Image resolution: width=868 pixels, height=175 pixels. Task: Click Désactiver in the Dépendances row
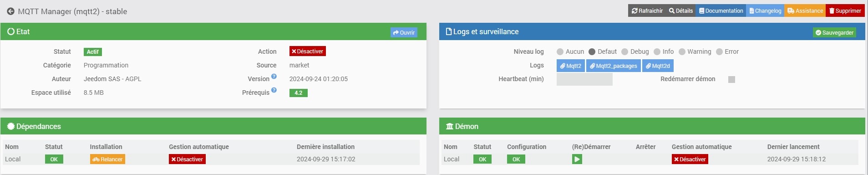(x=187, y=159)
